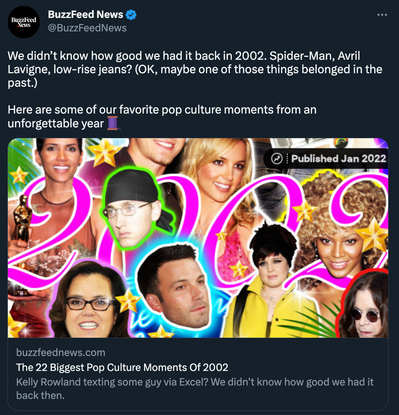Screen dimensions: 399x415
Task: Open 'The 22 Biggest Pop Culture Moments' headline
Action: pos(122,367)
